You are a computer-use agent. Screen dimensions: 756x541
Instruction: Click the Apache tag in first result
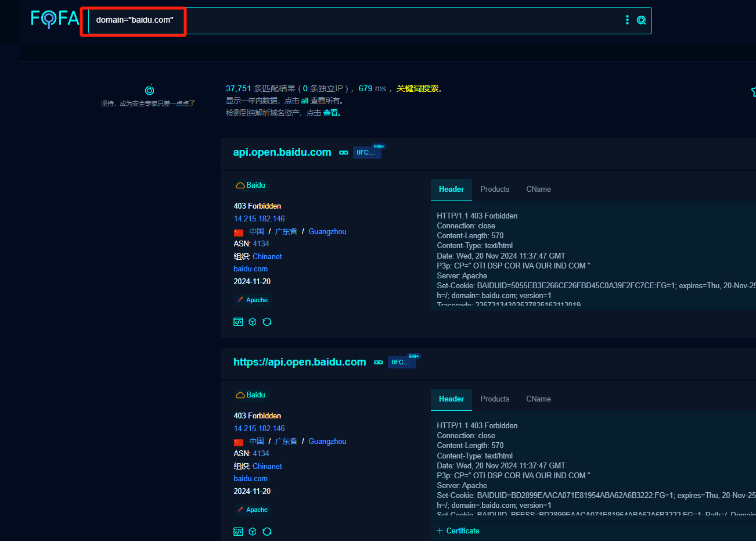[253, 300]
